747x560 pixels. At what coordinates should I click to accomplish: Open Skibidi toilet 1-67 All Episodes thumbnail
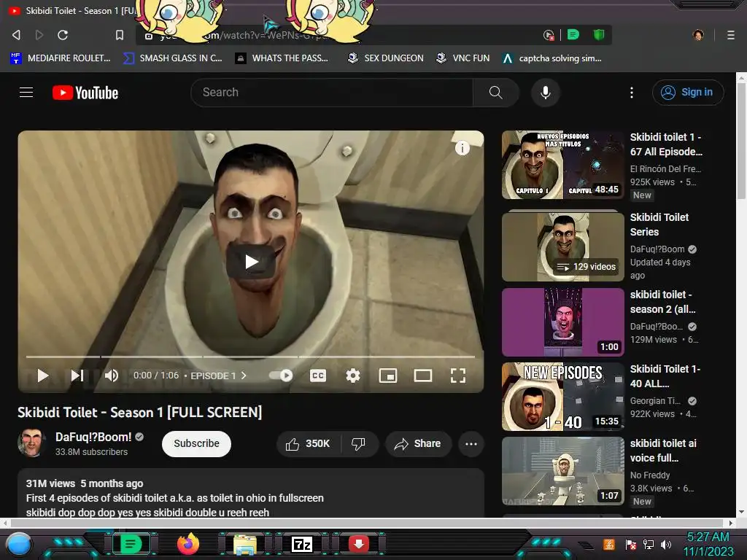tap(562, 165)
